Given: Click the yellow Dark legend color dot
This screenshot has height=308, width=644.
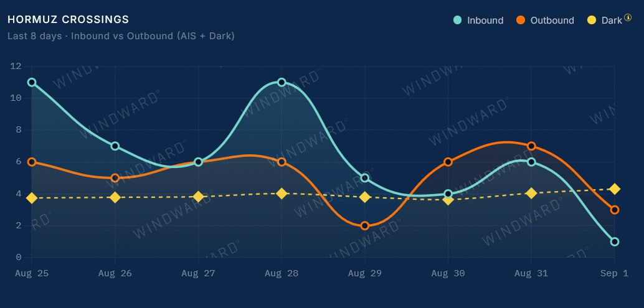Looking at the screenshot, I should pos(592,20).
